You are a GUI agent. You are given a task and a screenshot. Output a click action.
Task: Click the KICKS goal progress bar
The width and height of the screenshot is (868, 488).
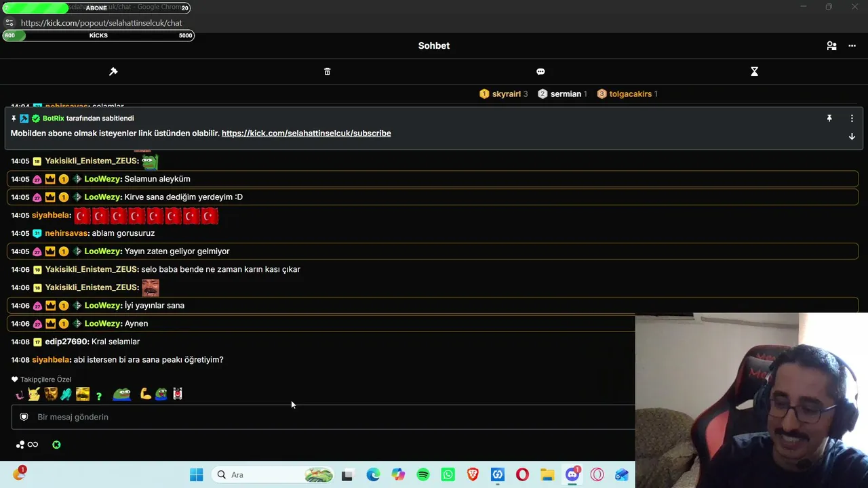(99, 35)
